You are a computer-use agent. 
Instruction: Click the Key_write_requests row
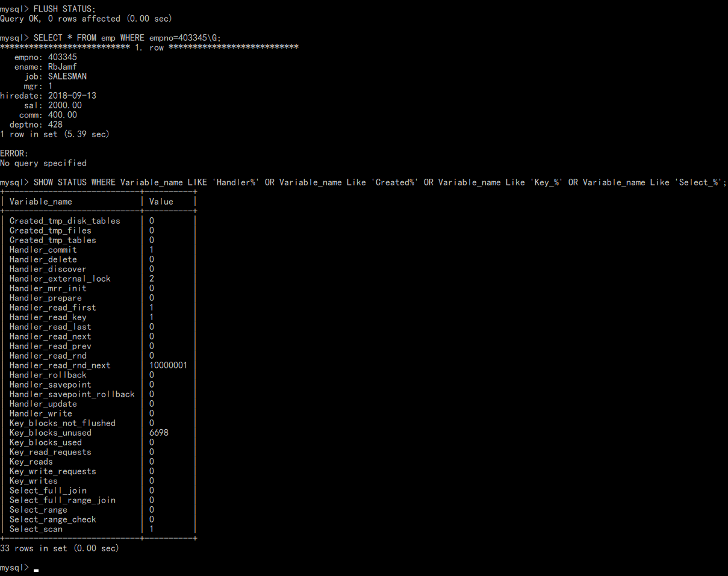[98, 471]
